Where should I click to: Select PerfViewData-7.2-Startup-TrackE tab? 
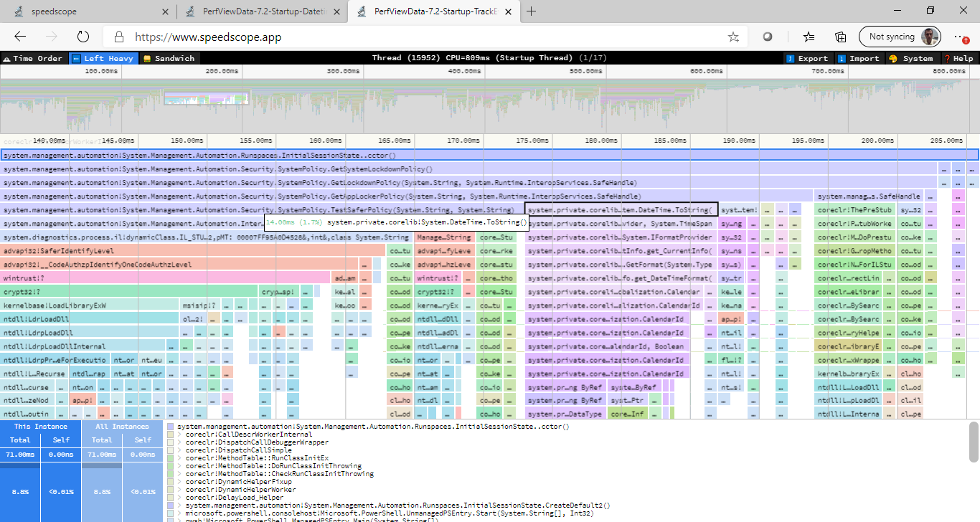coord(433,11)
